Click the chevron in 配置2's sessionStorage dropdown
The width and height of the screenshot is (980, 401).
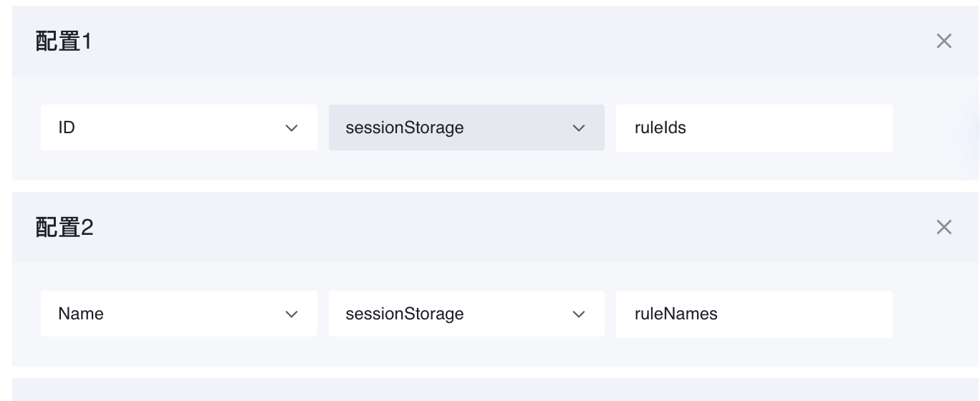point(579,314)
